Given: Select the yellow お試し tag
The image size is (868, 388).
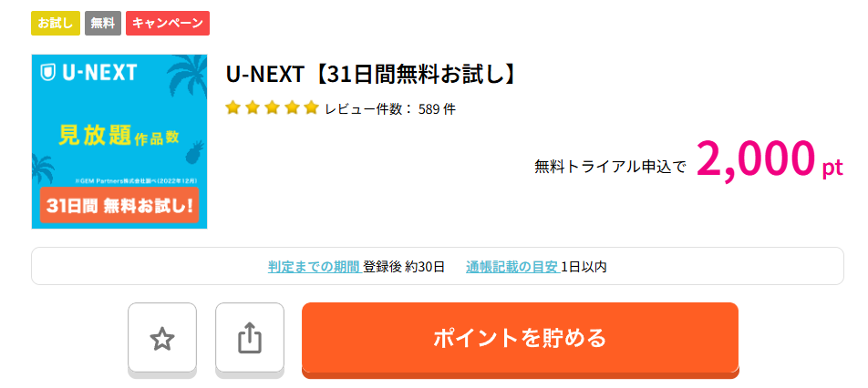Looking at the screenshot, I should [56, 23].
